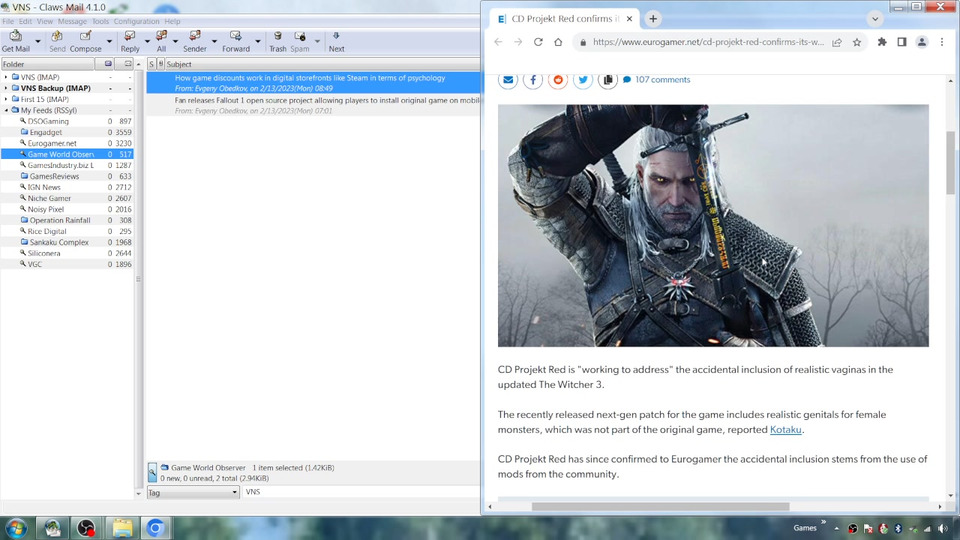The height and width of the screenshot is (540, 960).
Task: Click the Next message arrow button
Action: point(336,41)
